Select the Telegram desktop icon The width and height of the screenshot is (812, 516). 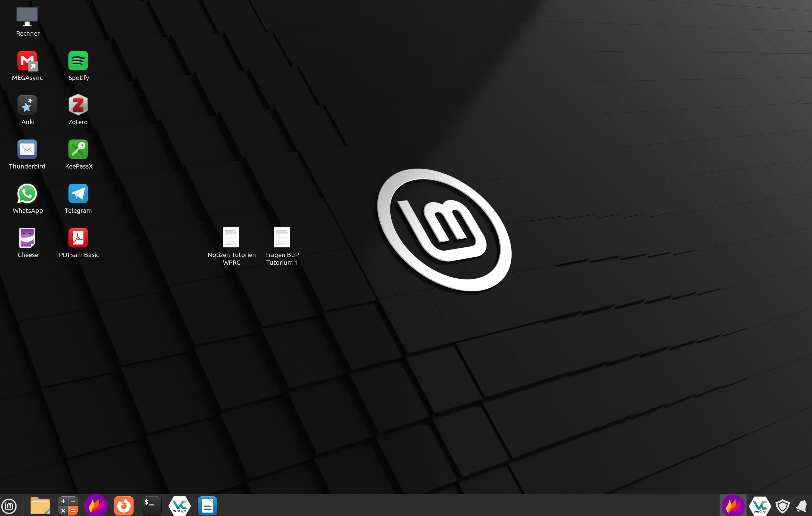pos(78,194)
